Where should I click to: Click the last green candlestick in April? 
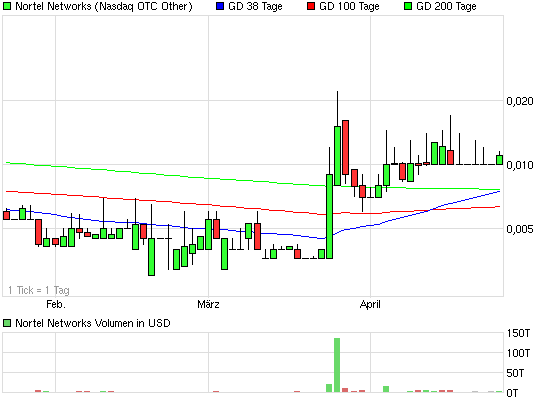[499, 160]
